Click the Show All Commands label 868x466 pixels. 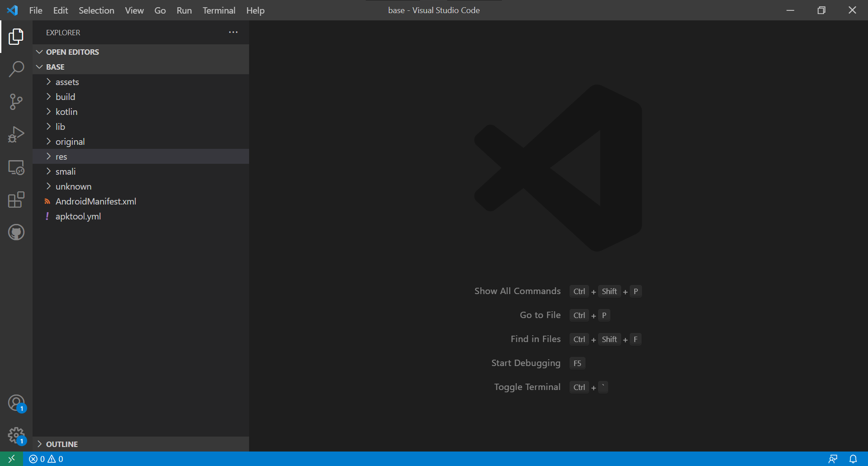pos(518,291)
